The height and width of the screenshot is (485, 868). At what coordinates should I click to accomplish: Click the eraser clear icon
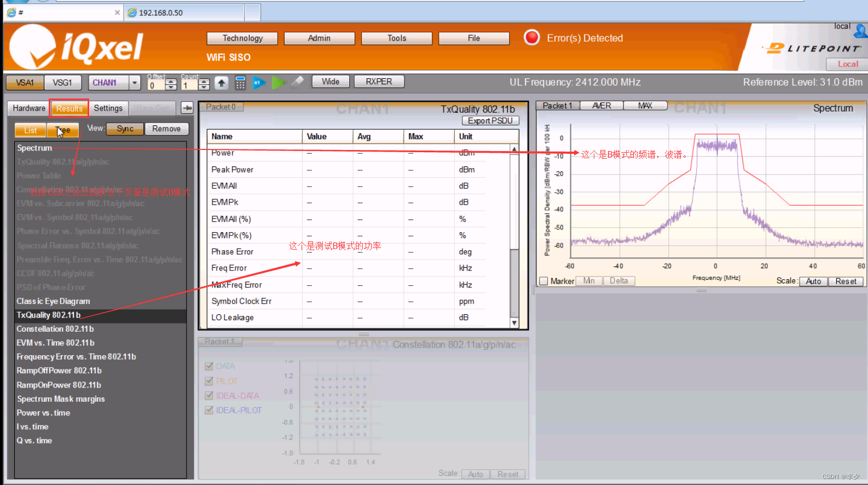297,82
